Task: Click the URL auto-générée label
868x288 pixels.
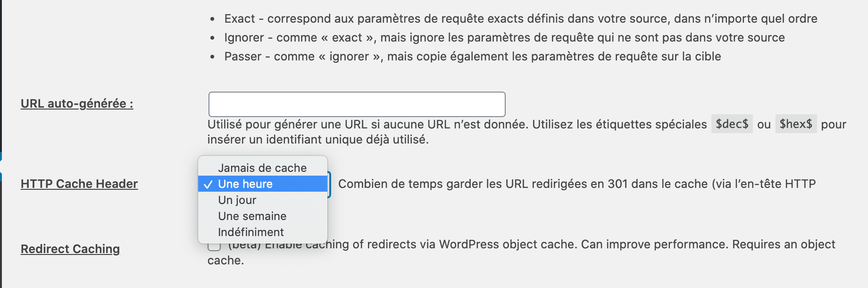Action: click(77, 104)
